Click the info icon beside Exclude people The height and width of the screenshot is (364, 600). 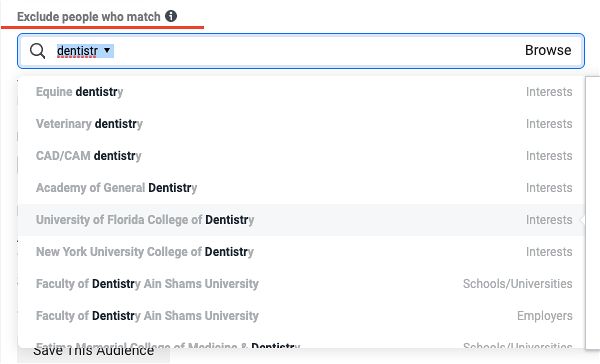(171, 16)
